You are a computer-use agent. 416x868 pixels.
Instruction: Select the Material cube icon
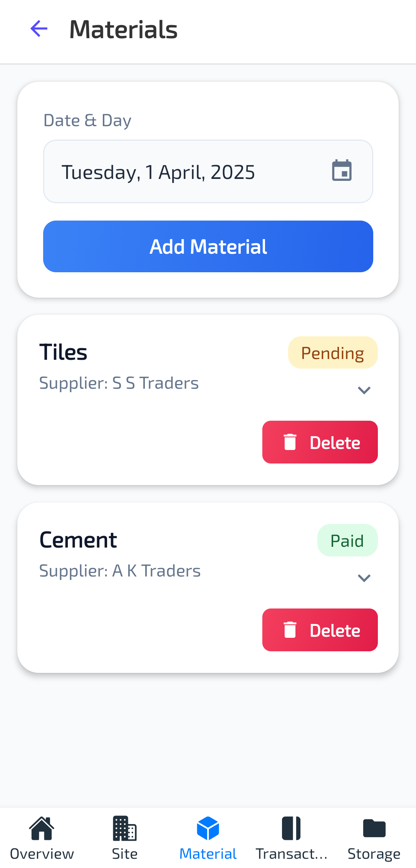tap(208, 828)
